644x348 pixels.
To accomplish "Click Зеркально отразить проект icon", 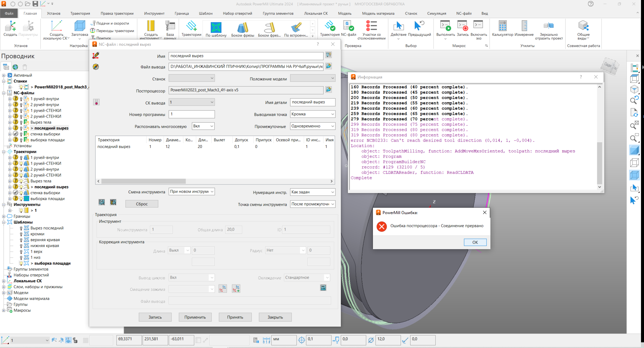I will pyautogui.click(x=549, y=26).
